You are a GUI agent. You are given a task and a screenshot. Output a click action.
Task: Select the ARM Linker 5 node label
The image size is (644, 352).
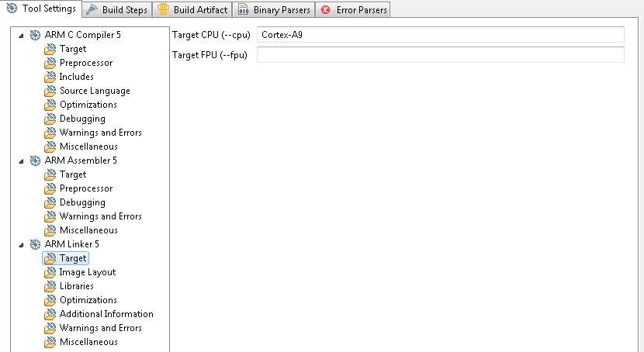click(x=72, y=244)
